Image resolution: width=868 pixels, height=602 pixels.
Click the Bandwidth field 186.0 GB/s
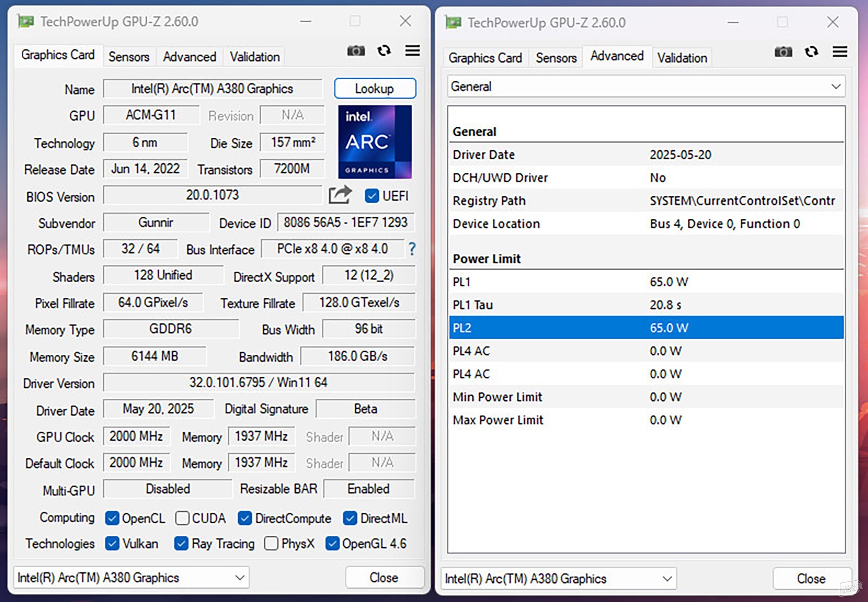(358, 356)
